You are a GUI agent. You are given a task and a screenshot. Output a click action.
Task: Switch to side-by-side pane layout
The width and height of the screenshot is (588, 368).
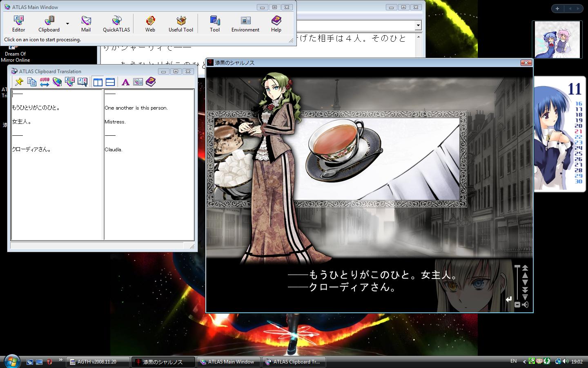(x=98, y=82)
